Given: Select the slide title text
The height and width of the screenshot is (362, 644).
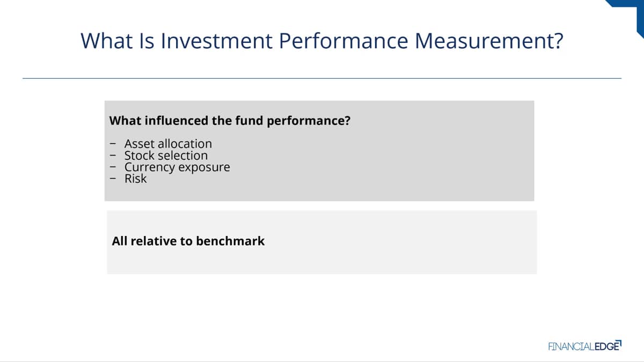Looking at the screenshot, I should click(x=322, y=41).
